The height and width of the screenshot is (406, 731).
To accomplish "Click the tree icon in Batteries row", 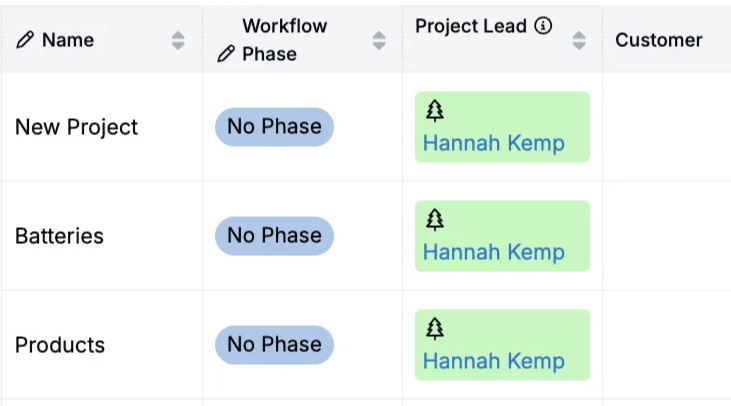I will 435,220.
